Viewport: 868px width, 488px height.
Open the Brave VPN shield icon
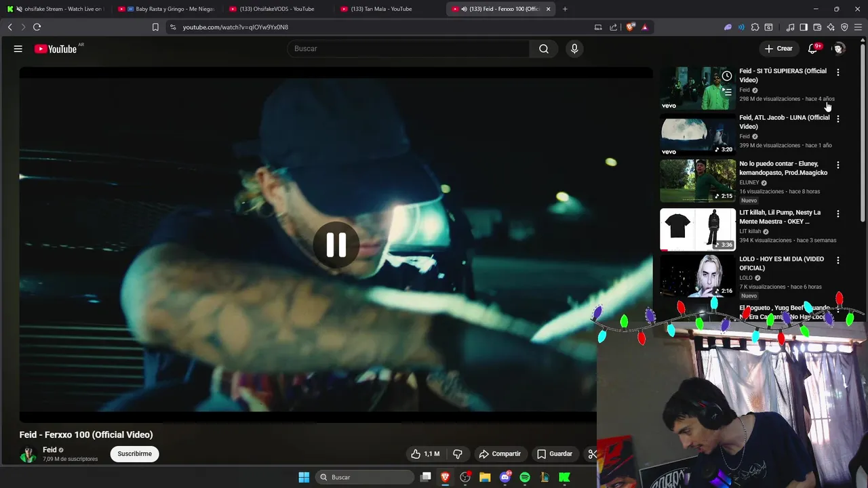pos(844,27)
